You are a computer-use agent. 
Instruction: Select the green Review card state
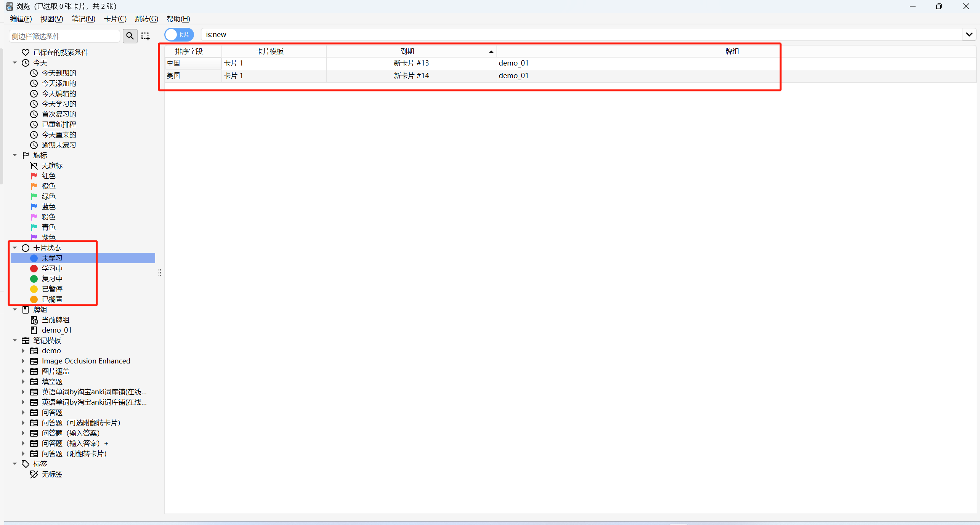coord(52,279)
